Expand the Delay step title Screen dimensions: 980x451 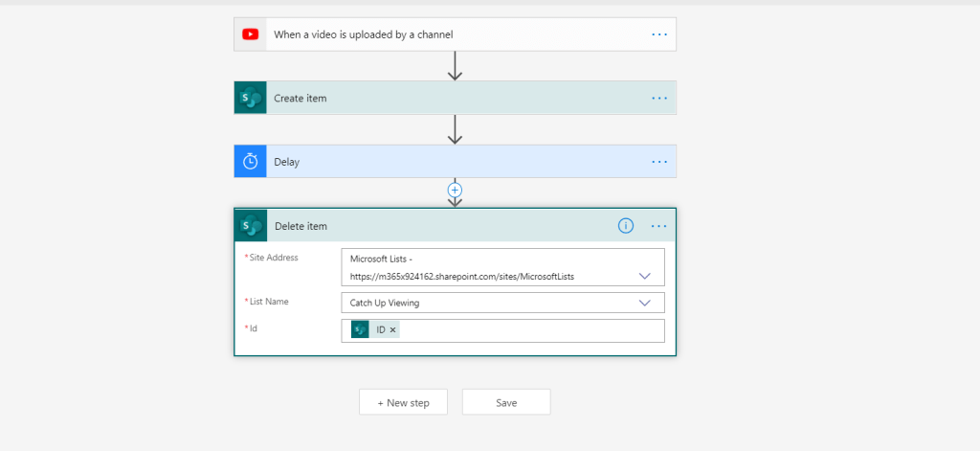point(287,162)
